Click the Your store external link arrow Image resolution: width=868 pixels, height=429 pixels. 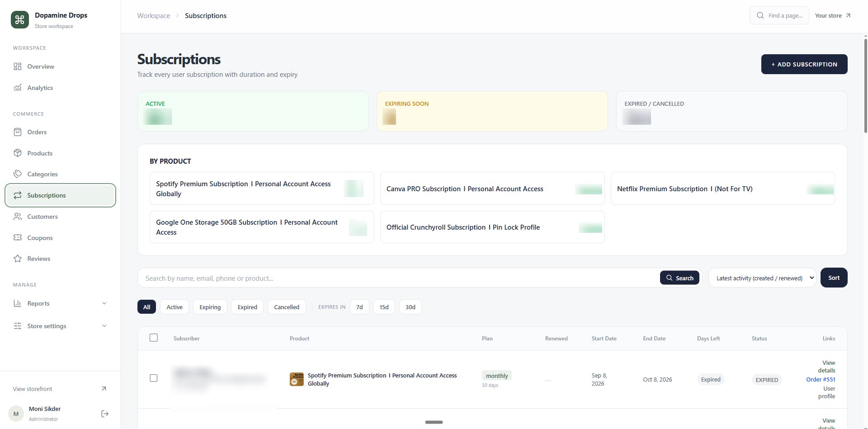click(x=848, y=15)
